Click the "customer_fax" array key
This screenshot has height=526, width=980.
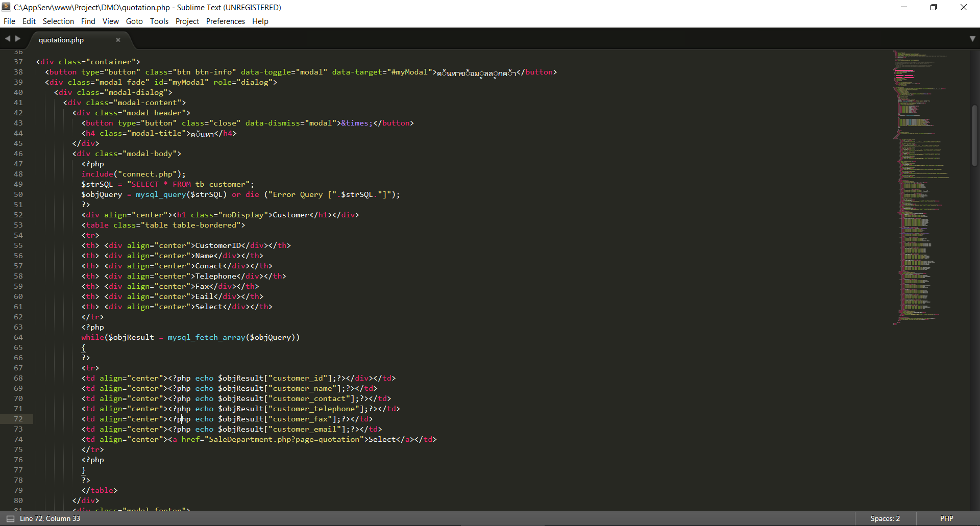pyautogui.click(x=300, y=419)
